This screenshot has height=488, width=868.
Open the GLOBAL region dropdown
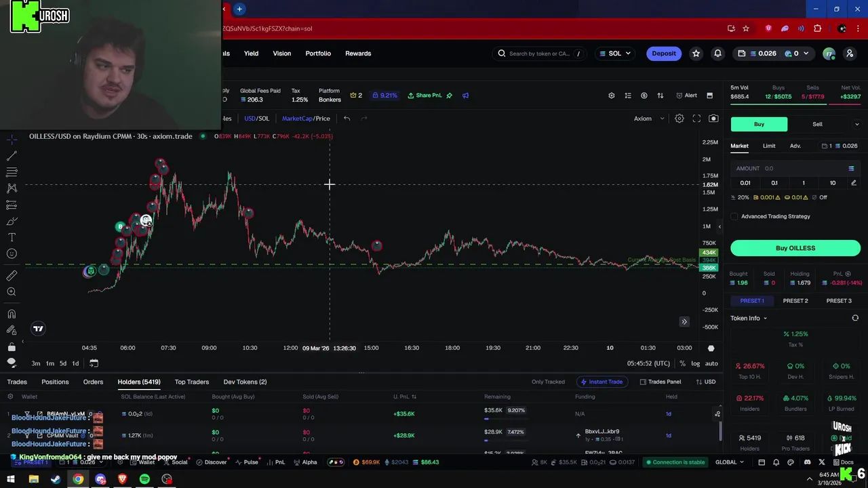pyautogui.click(x=729, y=462)
